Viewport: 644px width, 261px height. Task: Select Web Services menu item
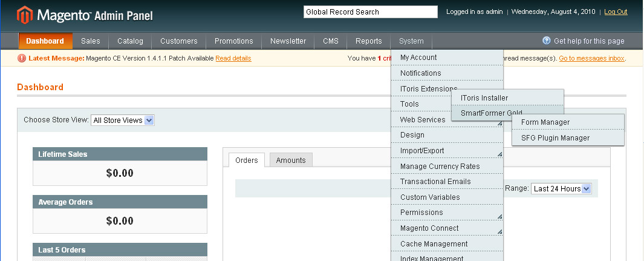click(x=422, y=120)
